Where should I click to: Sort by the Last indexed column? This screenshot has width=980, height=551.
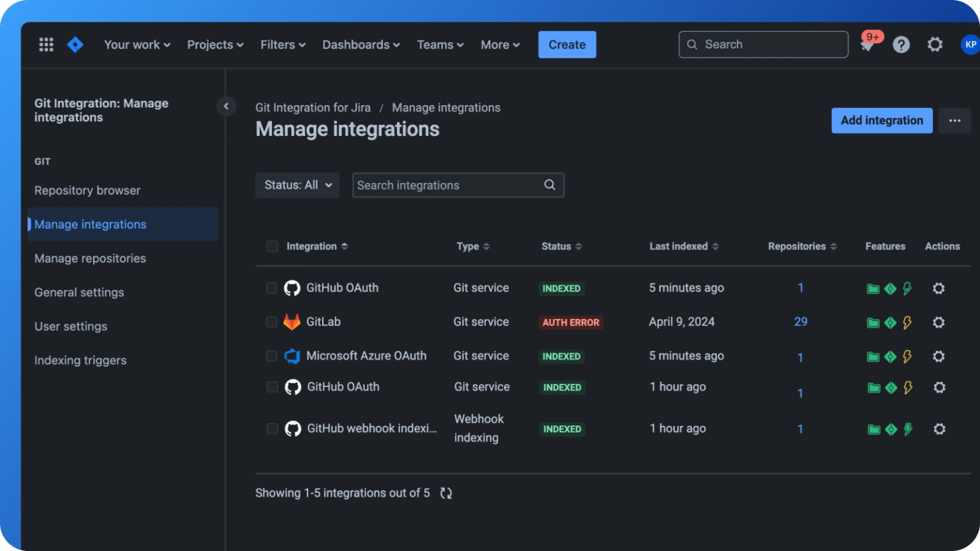[684, 246]
